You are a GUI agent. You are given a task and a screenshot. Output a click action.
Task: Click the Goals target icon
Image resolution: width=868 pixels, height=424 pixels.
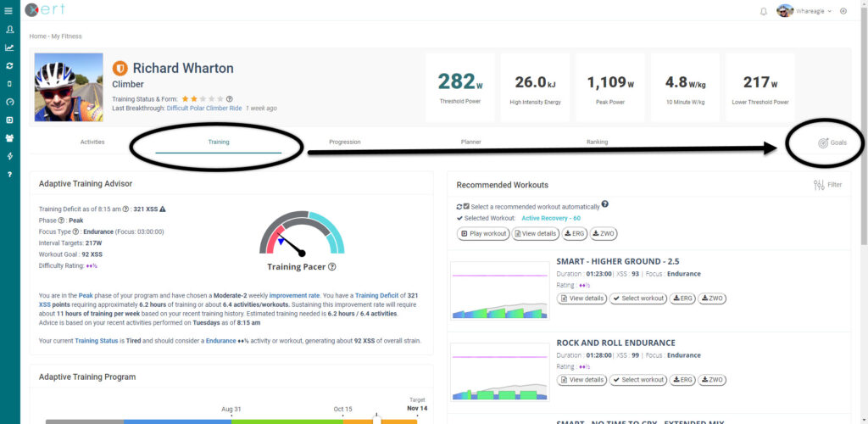822,142
